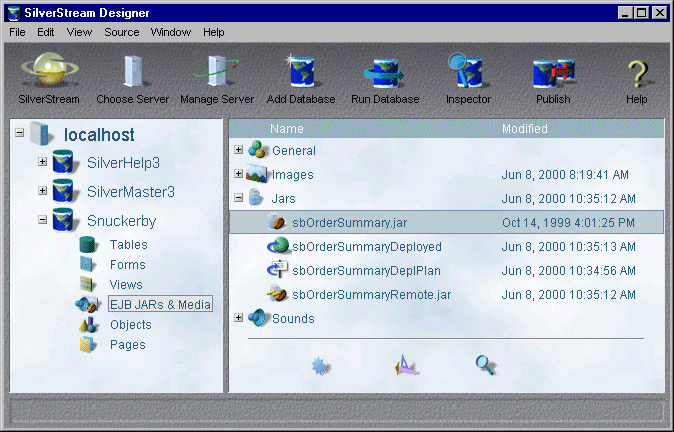Launch the Run Database icon
The height and width of the screenshot is (432, 674).
click(384, 73)
